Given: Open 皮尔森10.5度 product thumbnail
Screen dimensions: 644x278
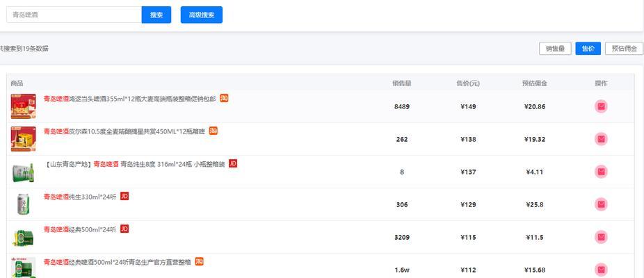Looking at the screenshot, I should [24, 139].
